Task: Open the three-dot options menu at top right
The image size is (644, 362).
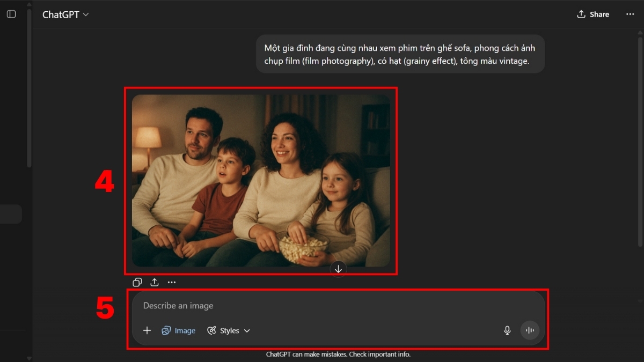Action: (x=630, y=14)
